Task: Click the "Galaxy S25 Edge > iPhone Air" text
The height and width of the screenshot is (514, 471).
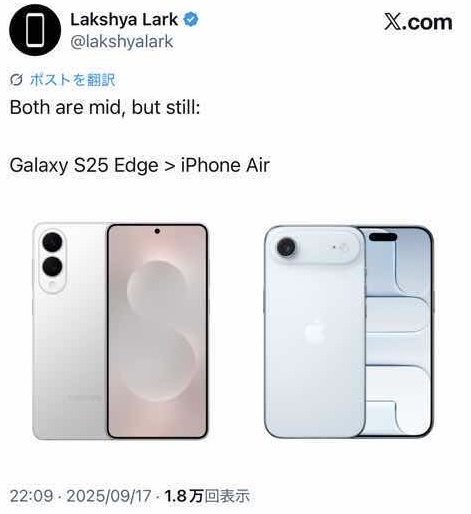Action: 140,165
